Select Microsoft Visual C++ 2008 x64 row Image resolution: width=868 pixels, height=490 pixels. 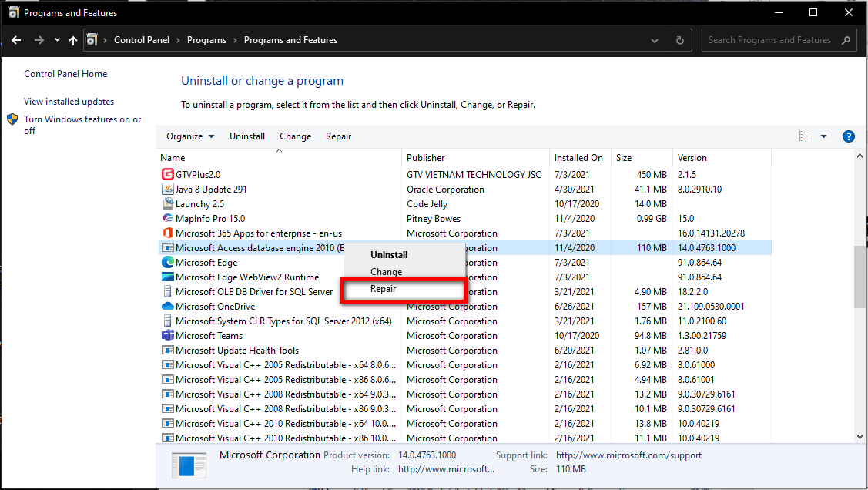465,394
